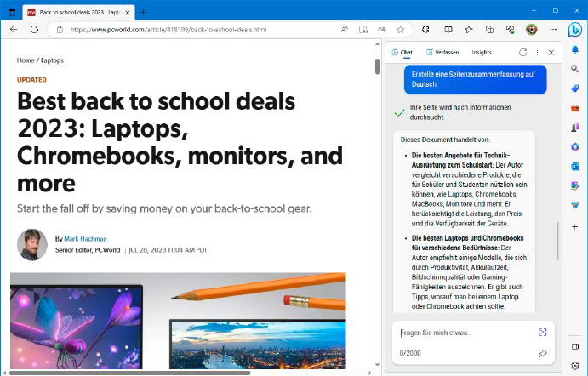Add a sidebar app with plus icon
This screenshot has height=376, width=588.
(575, 227)
